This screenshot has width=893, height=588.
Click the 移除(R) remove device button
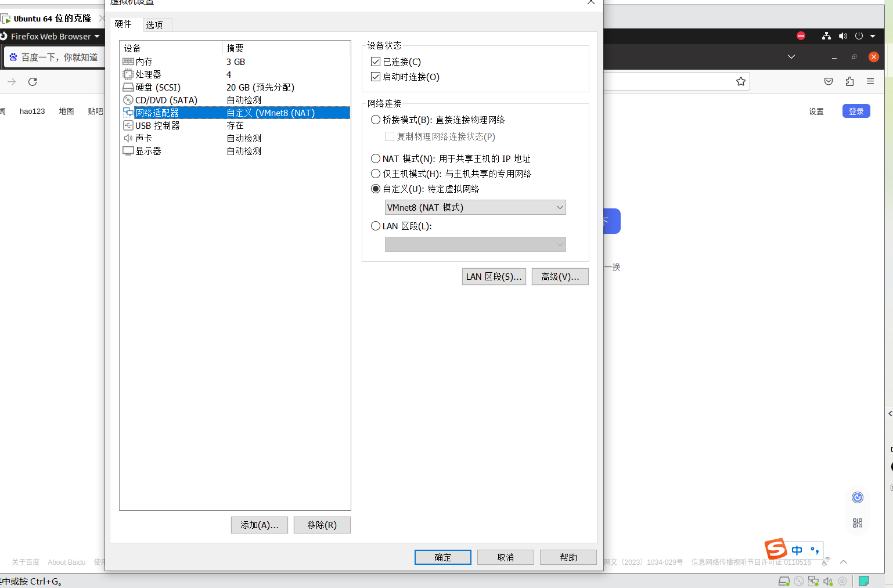point(322,525)
